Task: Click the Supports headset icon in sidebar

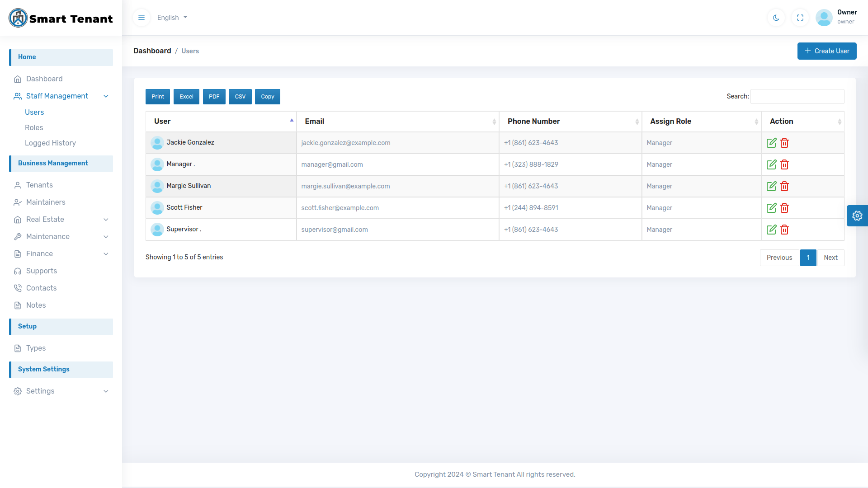Action: [18, 271]
